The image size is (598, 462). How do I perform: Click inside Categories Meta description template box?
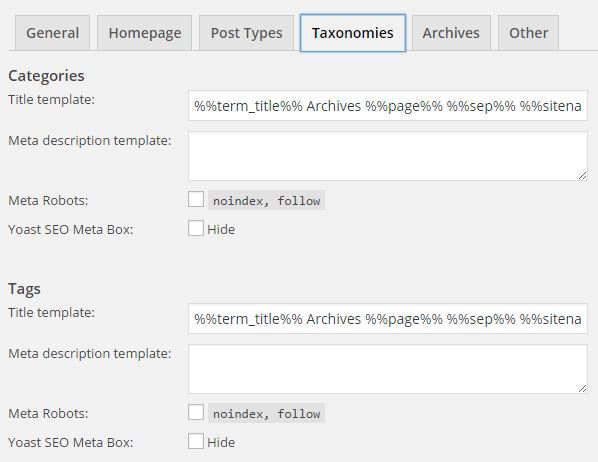tap(388, 156)
